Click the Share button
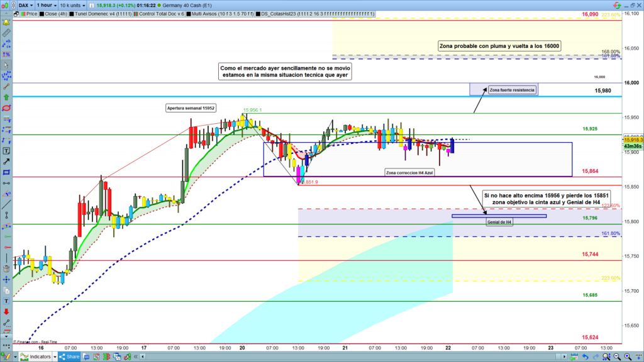This screenshot has height=362, width=644. [x=69, y=356]
